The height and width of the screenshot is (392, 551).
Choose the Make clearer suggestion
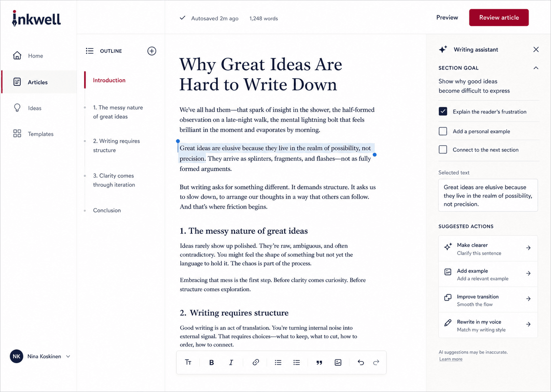coord(488,249)
